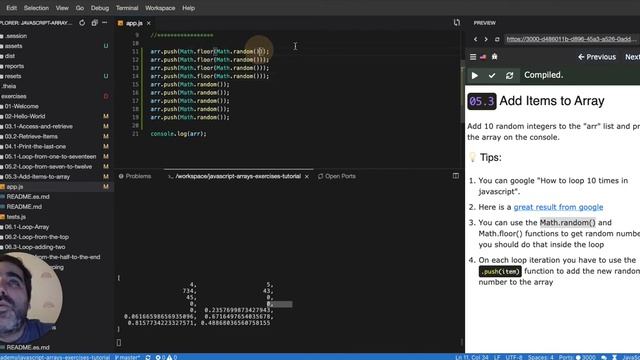
Task: Click the sync changes icon in status bar
Action: click(148, 357)
